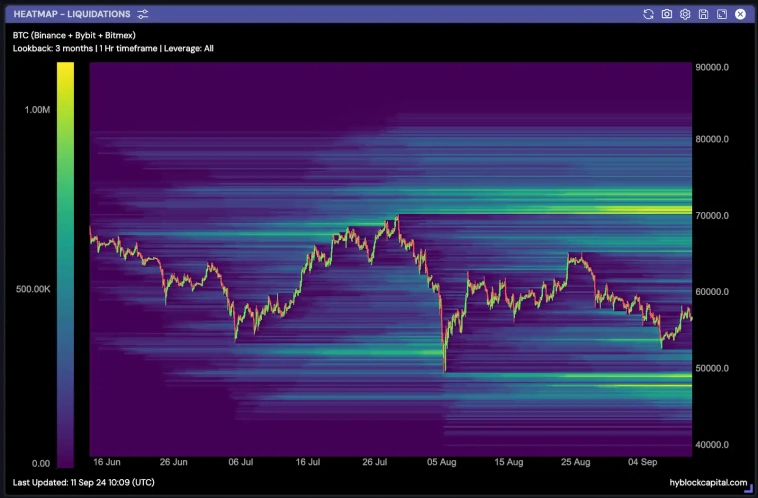Save the chart with floppy disk icon
Image resolution: width=758 pixels, height=498 pixels.
coord(703,14)
